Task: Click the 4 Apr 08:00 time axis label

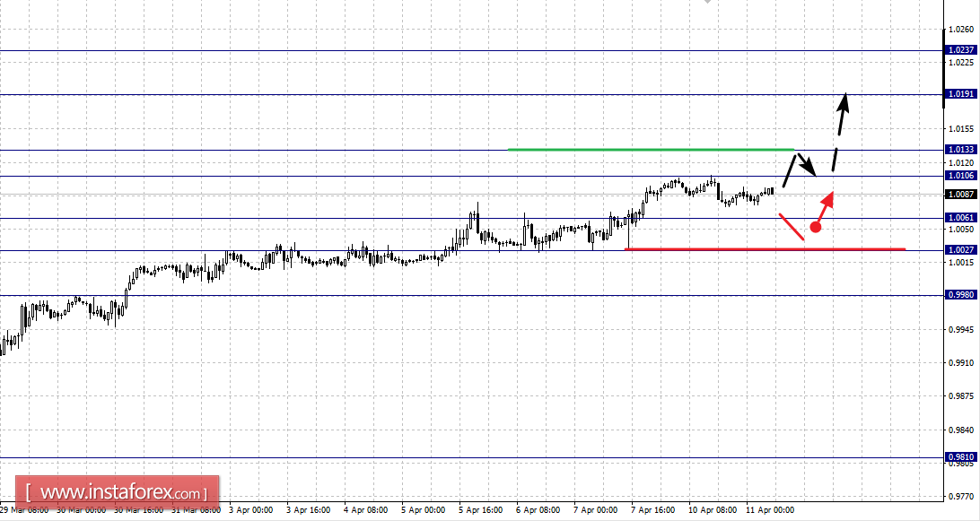Action: point(365,509)
